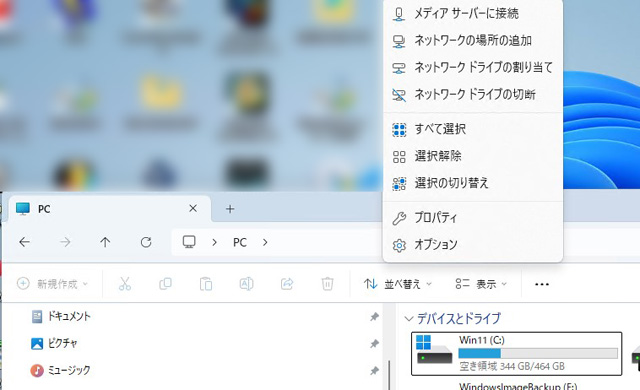This screenshot has width=640, height=390.
Task: Select the Win11 (C:) drive
Action: tap(516, 353)
